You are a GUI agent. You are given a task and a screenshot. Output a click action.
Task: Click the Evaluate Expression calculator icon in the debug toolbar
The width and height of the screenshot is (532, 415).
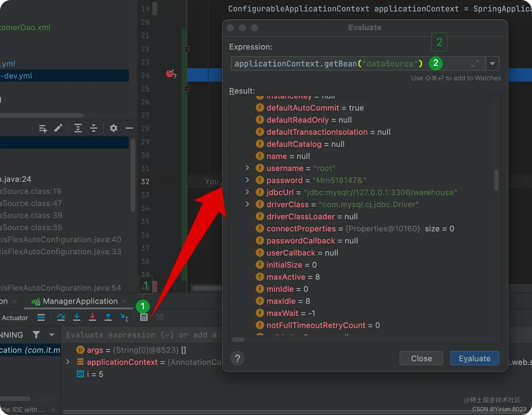[144, 317]
